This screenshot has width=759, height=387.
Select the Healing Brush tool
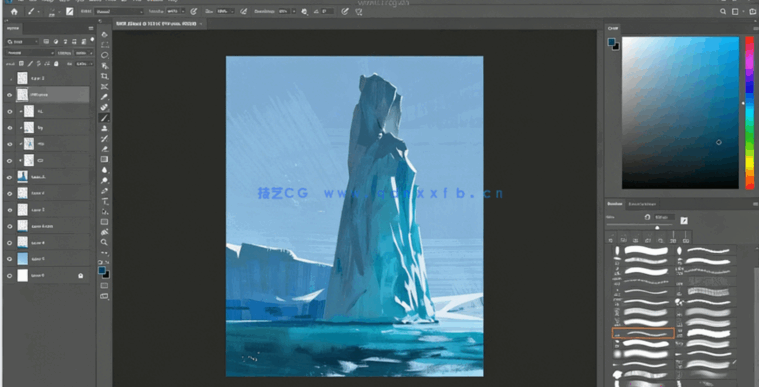point(105,108)
